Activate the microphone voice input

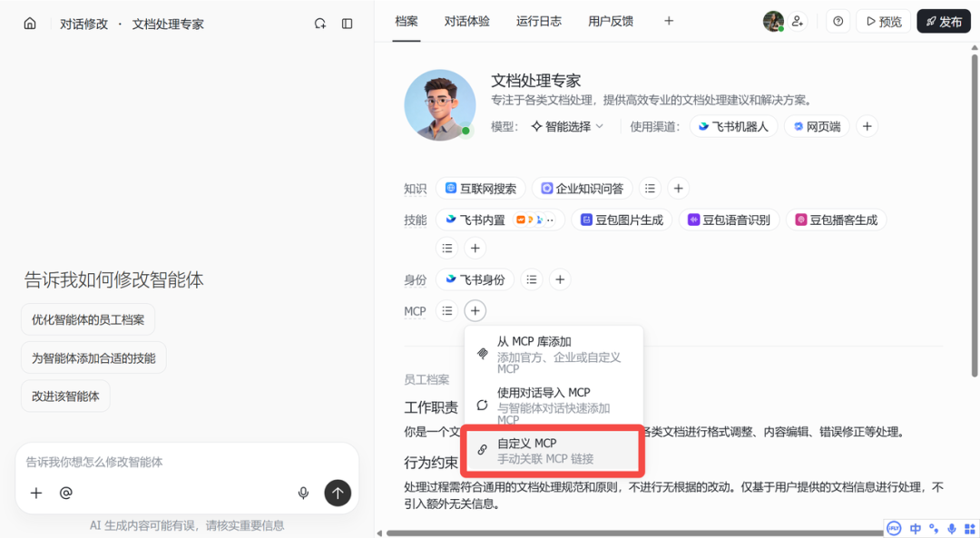pos(303,493)
